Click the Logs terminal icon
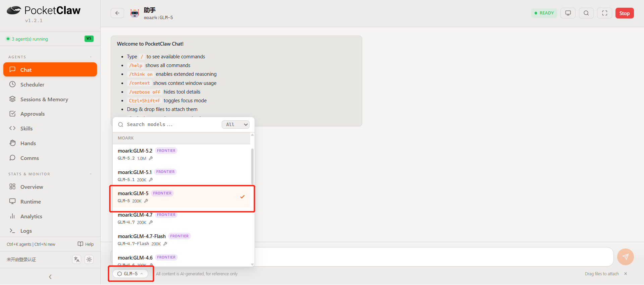 pos(12,231)
